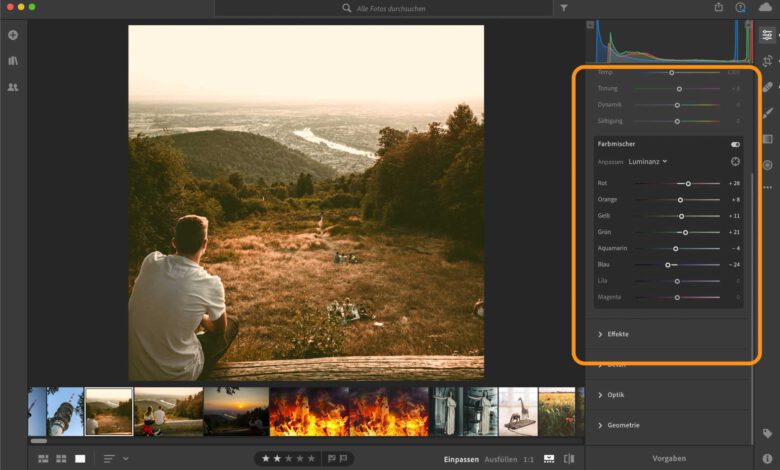The height and width of the screenshot is (470, 780).
Task: Select the Crop and Rotate tool
Action: (x=767, y=61)
